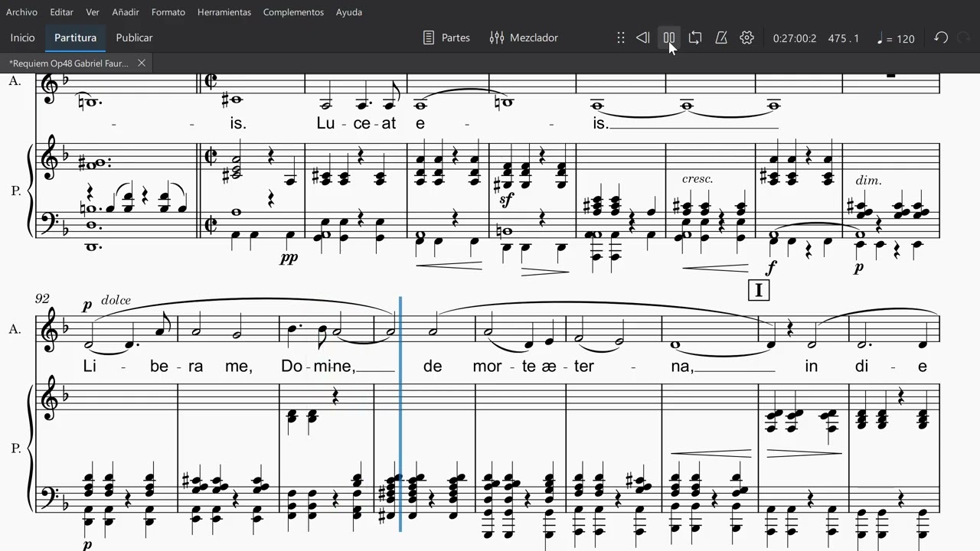Switch to the Inicio tab
The width and height of the screenshot is (980, 551).
click(x=22, y=37)
